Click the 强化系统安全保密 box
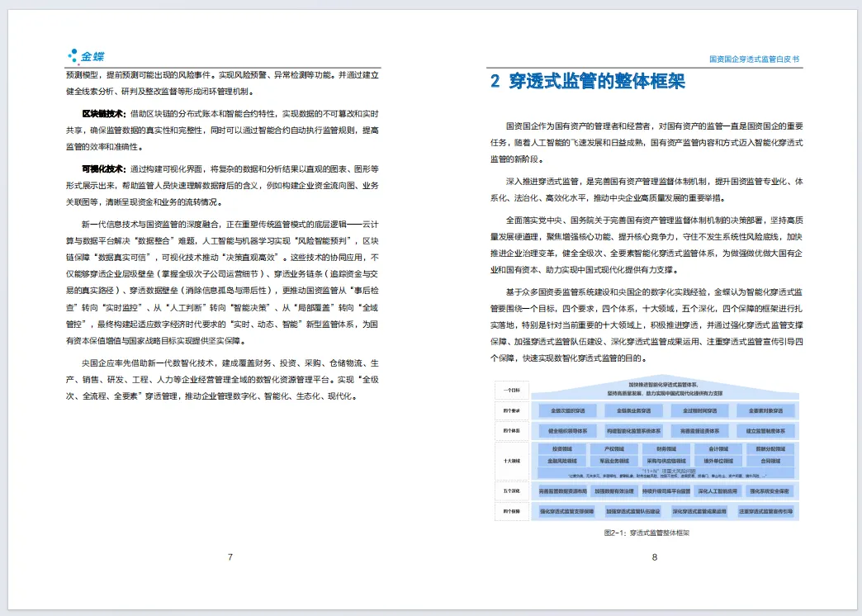This screenshot has height=616, width=862. click(770, 491)
